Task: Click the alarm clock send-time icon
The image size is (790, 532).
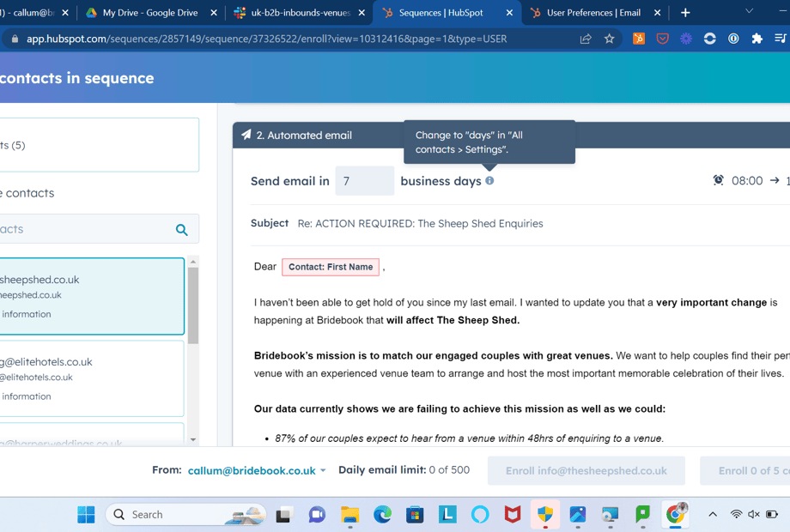Action: (x=718, y=180)
